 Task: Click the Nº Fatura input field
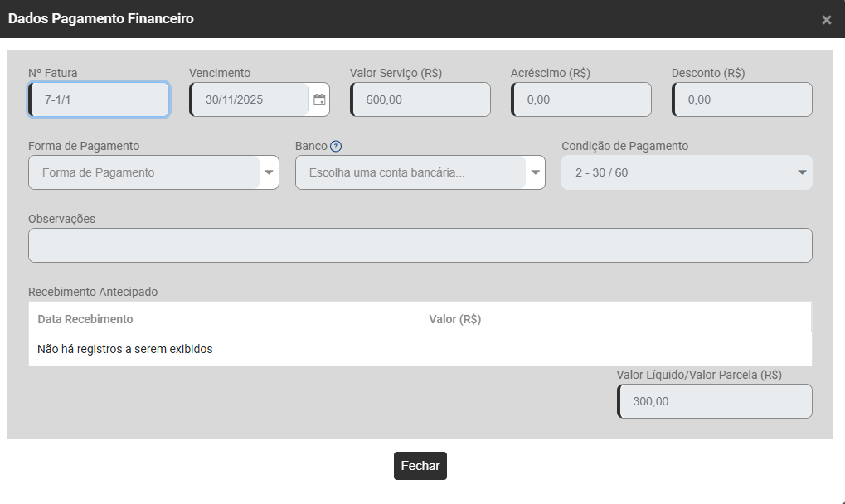coord(100,99)
